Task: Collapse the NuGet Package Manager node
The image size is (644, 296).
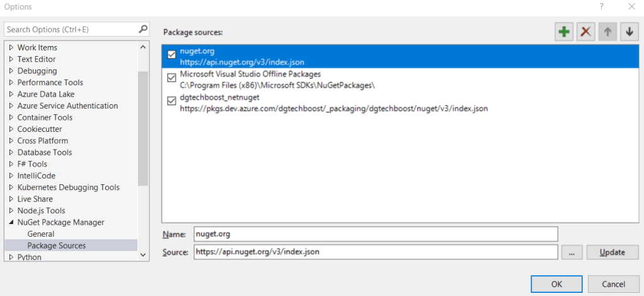Action: (11, 222)
